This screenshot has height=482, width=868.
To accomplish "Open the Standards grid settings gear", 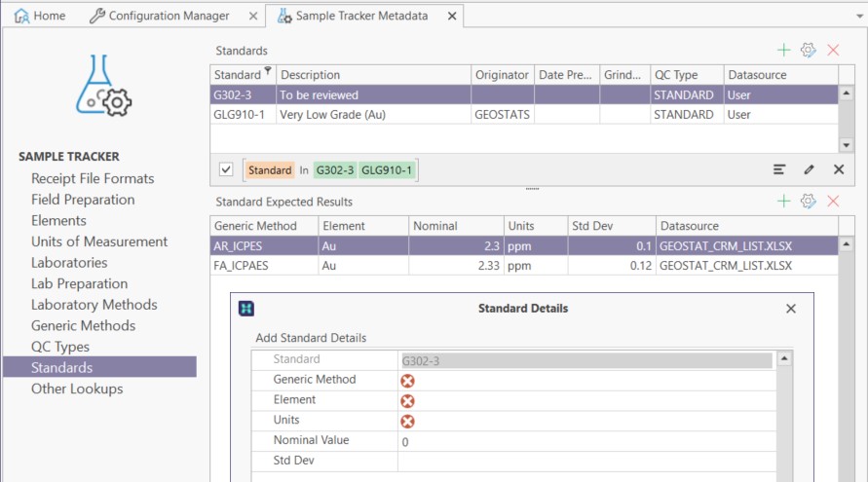I will click(x=808, y=50).
